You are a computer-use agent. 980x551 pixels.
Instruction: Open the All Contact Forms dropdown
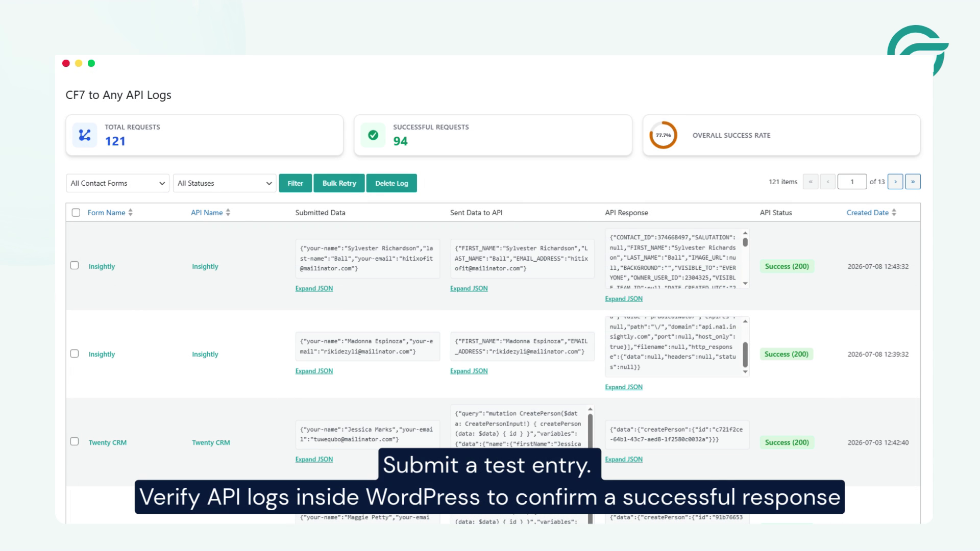117,183
